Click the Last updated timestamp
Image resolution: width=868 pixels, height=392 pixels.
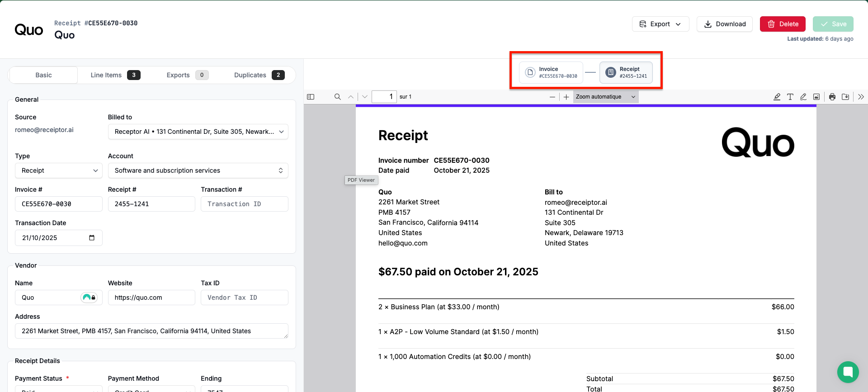pyautogui.click(x=821, y=39)
